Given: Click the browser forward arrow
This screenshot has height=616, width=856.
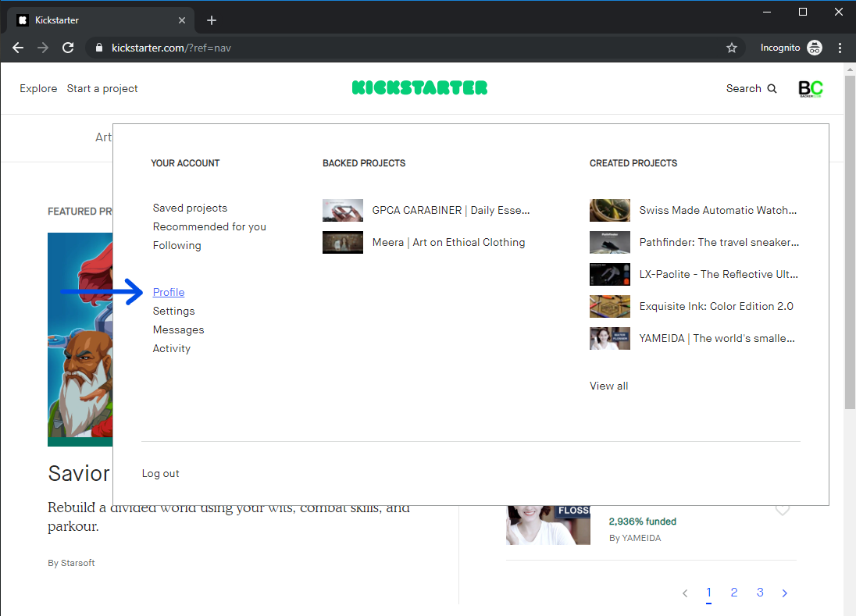Looking at the screenshot, I should (43, 48).
